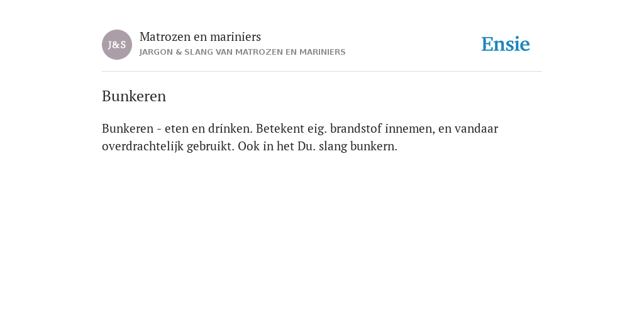Viewport: 644px width, 322px height.
Task: Select the word gebruikt
Action: pos(211,147)
